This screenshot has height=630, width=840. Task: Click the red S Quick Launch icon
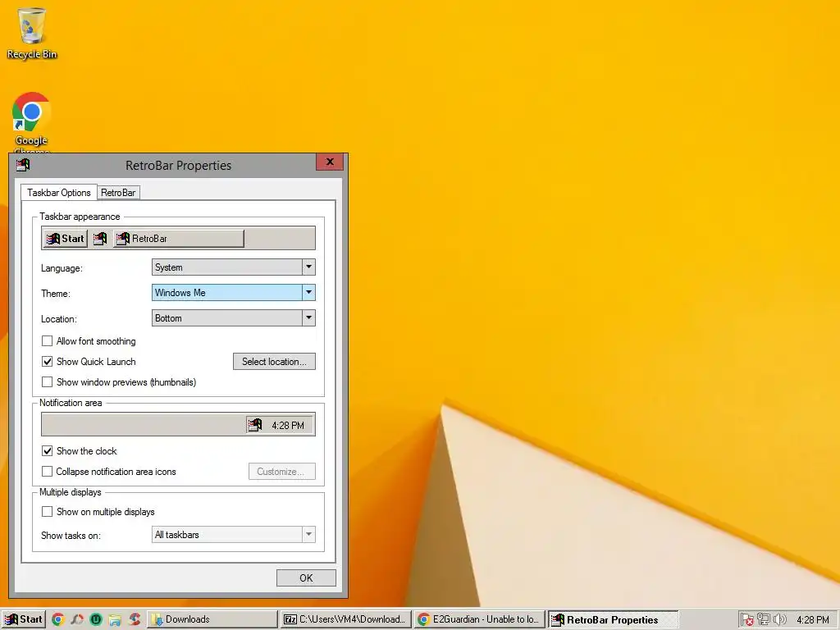tap(135, 620)
